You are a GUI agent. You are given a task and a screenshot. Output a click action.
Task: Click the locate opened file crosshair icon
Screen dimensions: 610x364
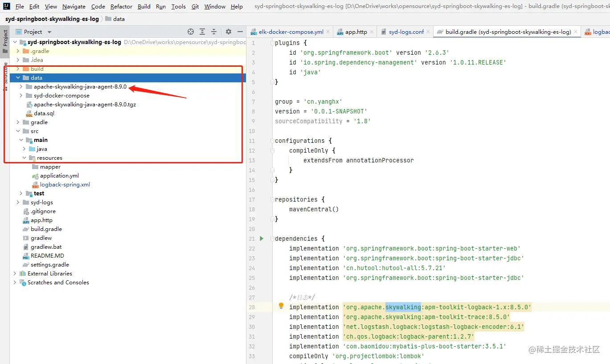click(191, 32)
